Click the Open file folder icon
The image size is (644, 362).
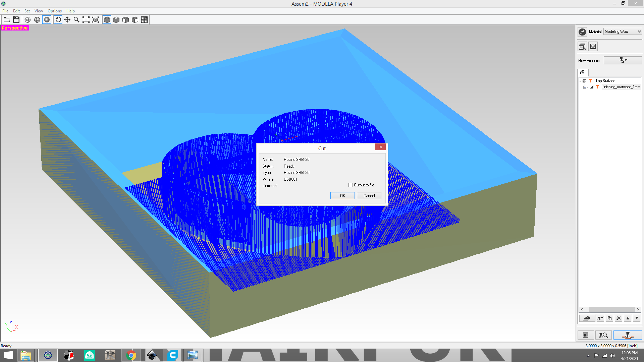point(7,20)
